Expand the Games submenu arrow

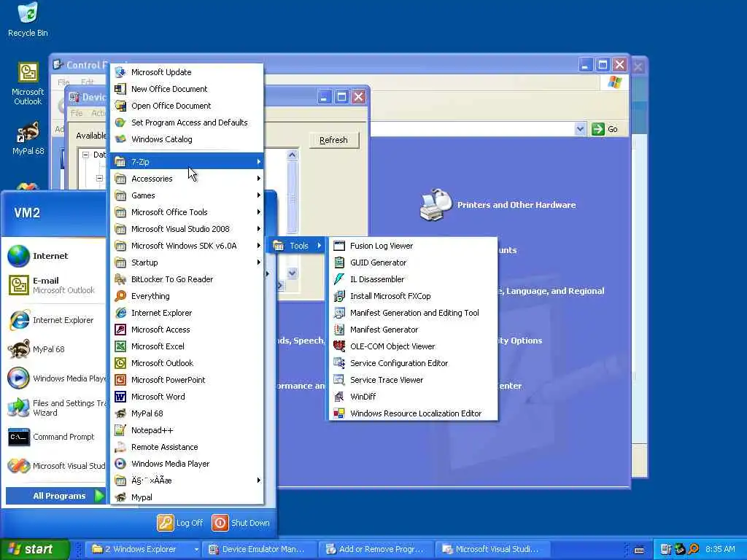coord(259,195)
